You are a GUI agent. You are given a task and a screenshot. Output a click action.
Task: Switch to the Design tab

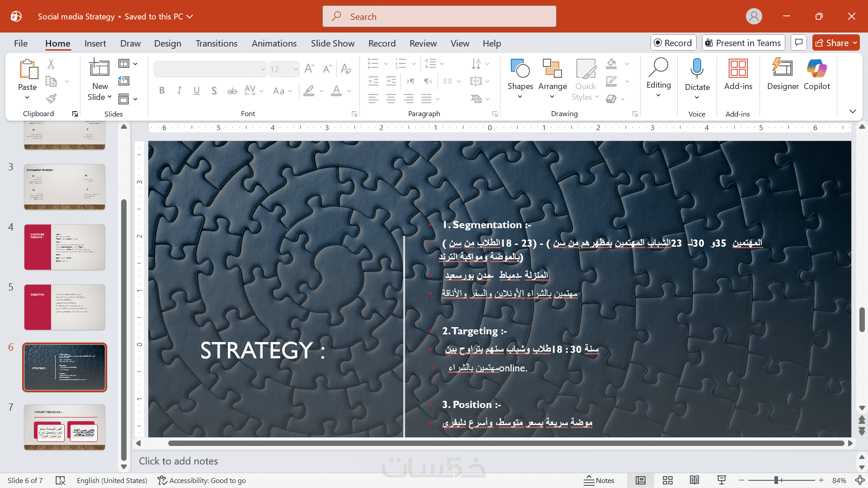click(x=167, y=43)
